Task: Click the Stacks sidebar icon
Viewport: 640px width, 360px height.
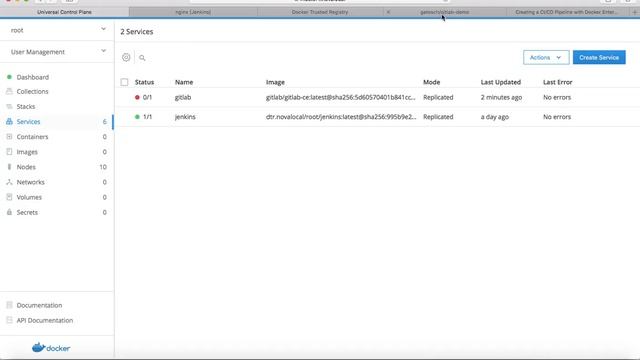Action: (9, 107)
